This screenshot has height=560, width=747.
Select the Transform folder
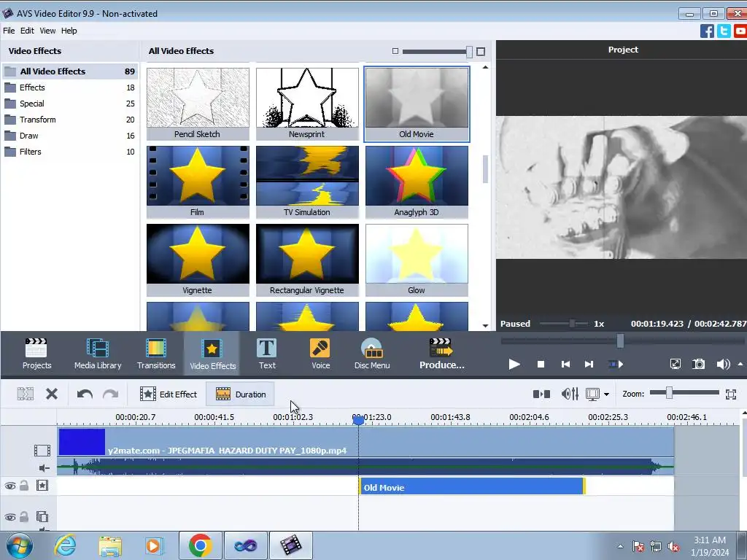click(70, 120)
